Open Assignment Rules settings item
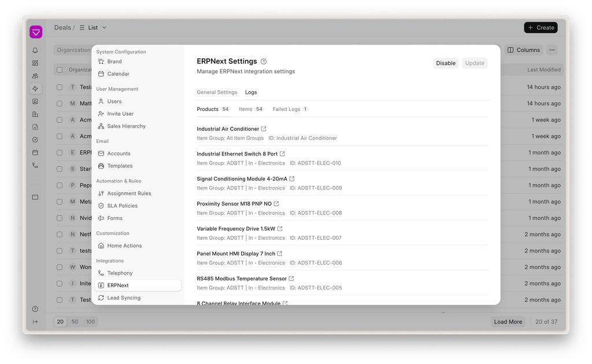The height and width of the screenshot is (364, 592). (x=138, y=193)
